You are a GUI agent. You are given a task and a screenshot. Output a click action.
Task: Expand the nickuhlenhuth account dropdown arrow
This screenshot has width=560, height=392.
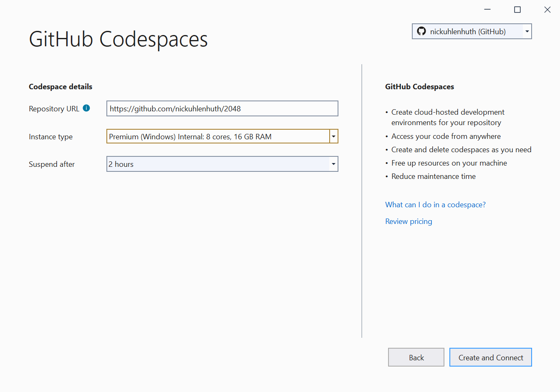527,31
